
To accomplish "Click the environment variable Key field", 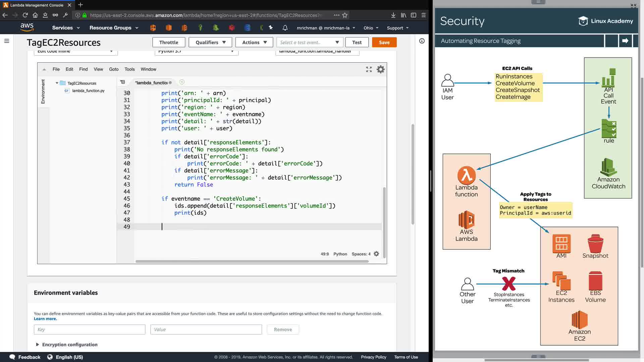I will [89, 329].
